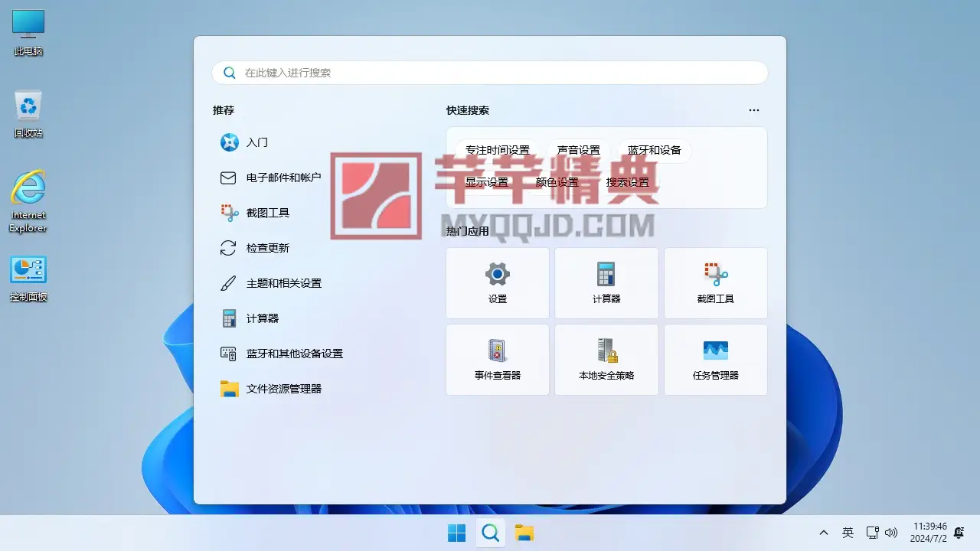
Task: Click the 专注时间设置 quick search chip
Action: 498,151
